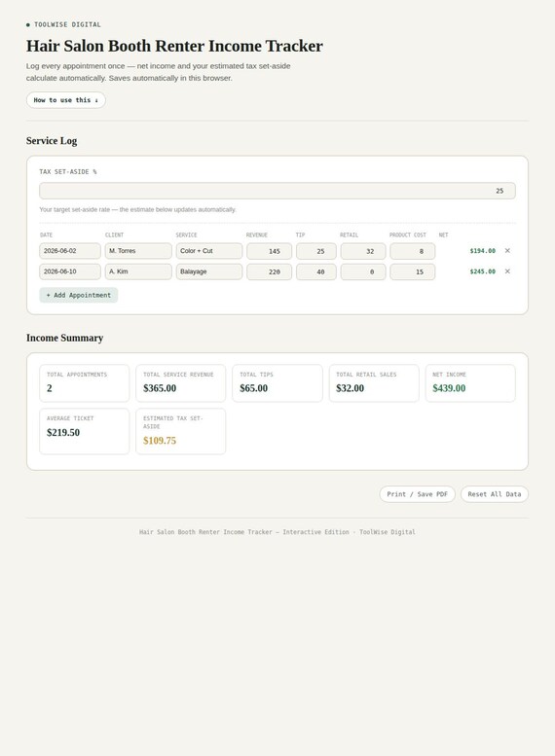Edit the Balayage service field
Screen dimensions: 555x756
coord(209,271)
